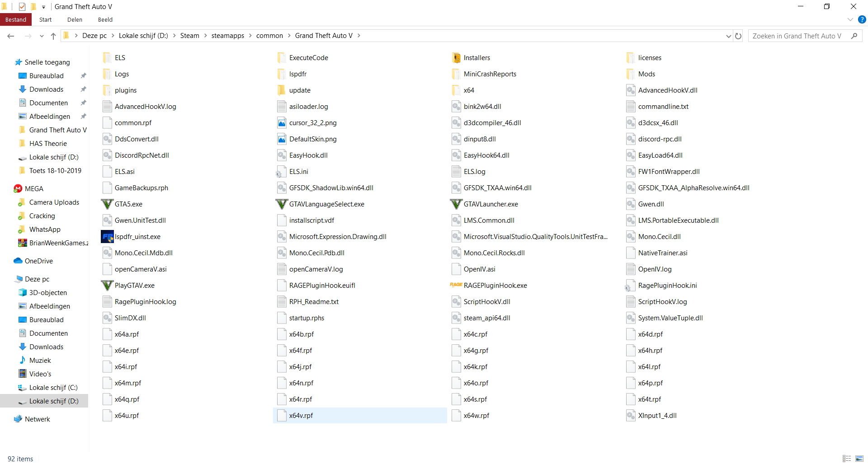This screenshot has height=464, width=868.
Task: Click Deze pc in the address breadcrumb
Action: (x=94, y=36)
